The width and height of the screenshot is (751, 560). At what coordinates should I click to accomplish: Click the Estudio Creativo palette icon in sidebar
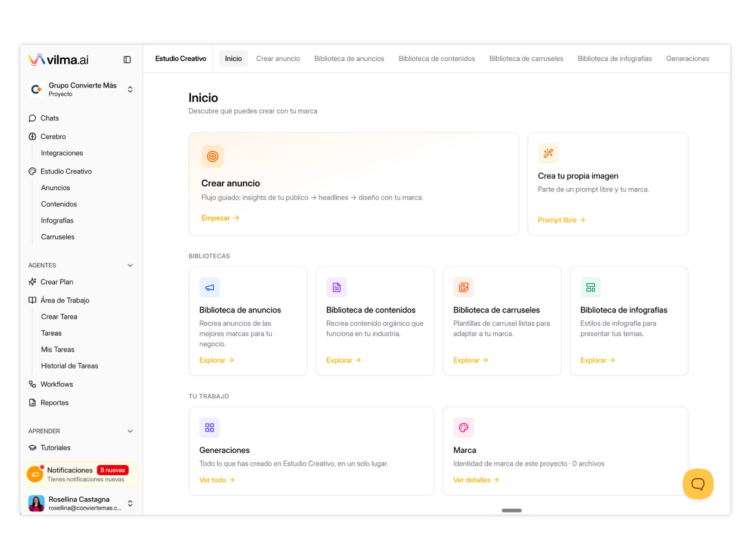pyautogui.click(x=32, y=171)
